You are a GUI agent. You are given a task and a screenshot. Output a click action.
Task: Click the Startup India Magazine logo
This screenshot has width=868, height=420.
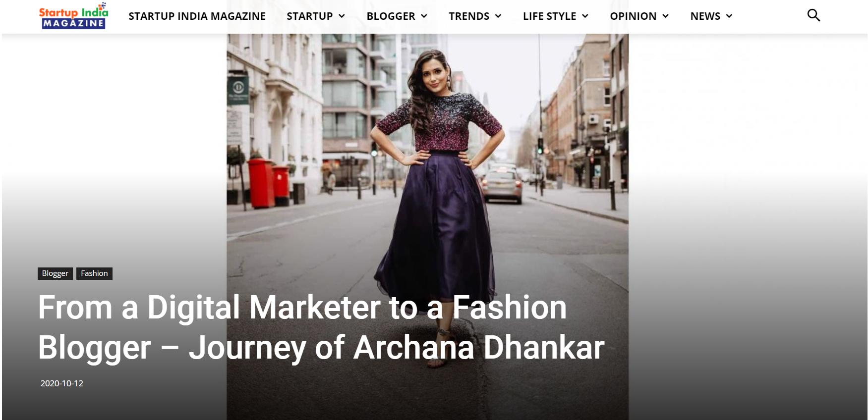point(73,16)
